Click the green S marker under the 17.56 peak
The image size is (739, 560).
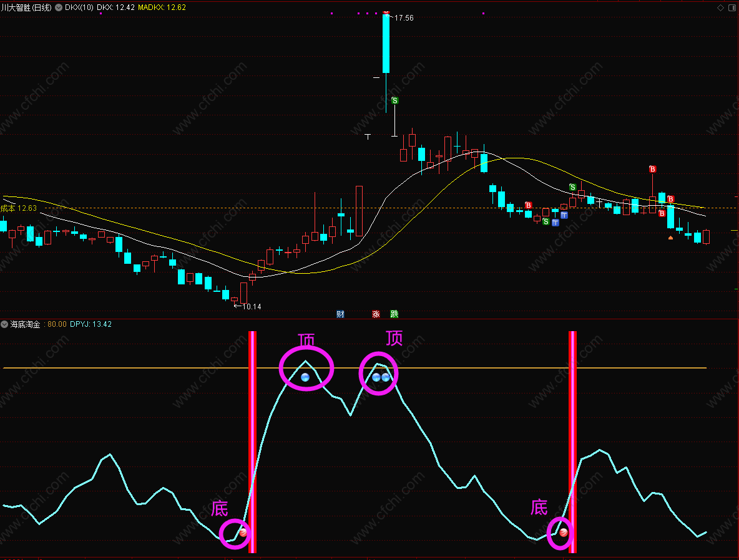[395, 100]
